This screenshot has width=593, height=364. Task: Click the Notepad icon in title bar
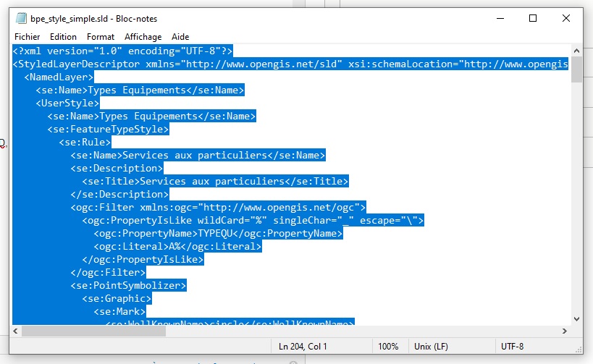(21, 18)
